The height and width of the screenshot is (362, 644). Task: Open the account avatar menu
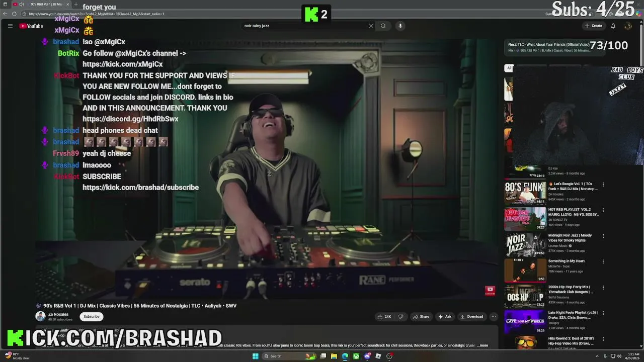(628, 26)
